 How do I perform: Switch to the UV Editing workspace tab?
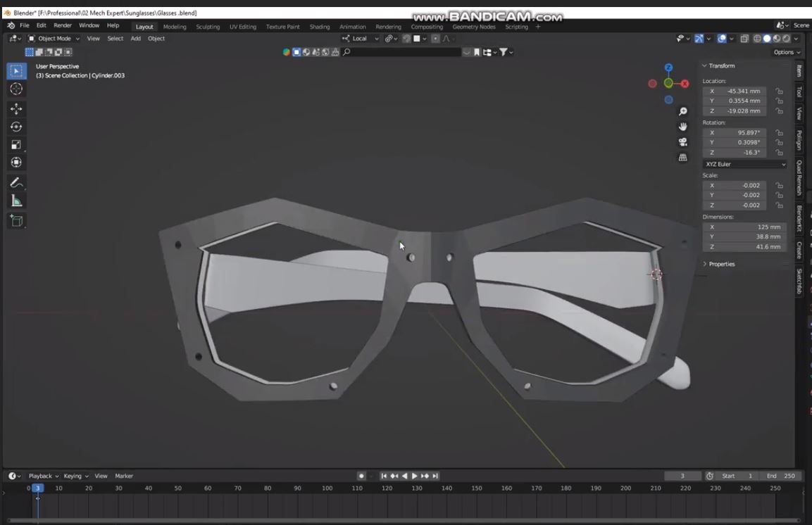[x=243, y=27]
